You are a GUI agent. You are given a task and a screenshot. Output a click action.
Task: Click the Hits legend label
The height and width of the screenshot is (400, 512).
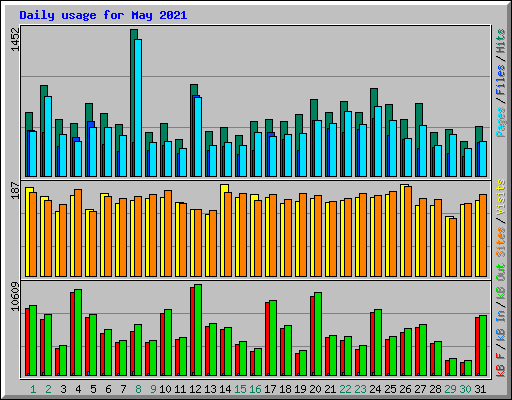click(501, 41)
